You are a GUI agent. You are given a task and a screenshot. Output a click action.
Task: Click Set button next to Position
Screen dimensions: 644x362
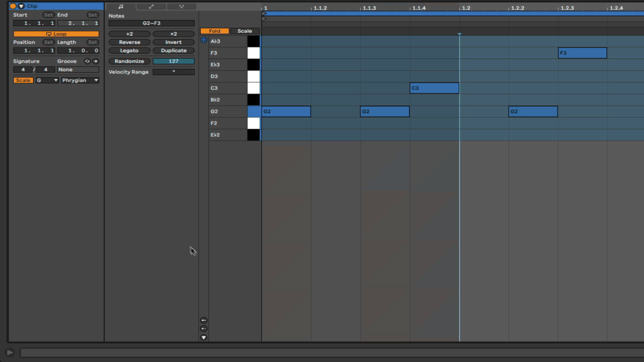(x=48, y=42)
